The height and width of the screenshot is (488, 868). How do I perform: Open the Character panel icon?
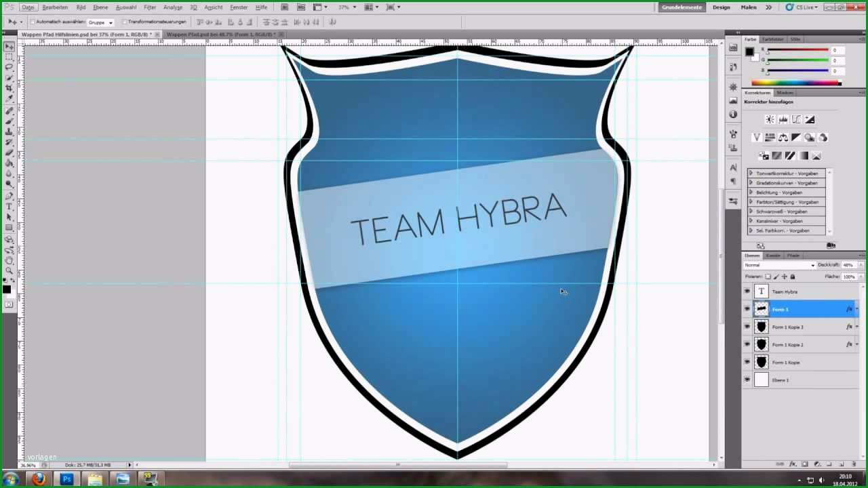point(733,167)
